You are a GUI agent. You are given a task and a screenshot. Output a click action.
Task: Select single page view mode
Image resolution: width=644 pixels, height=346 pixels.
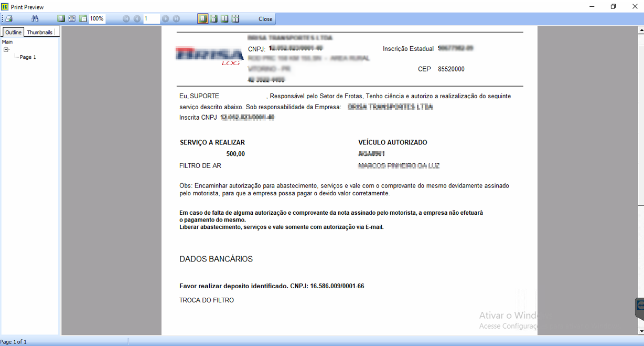tap(203, 18)
